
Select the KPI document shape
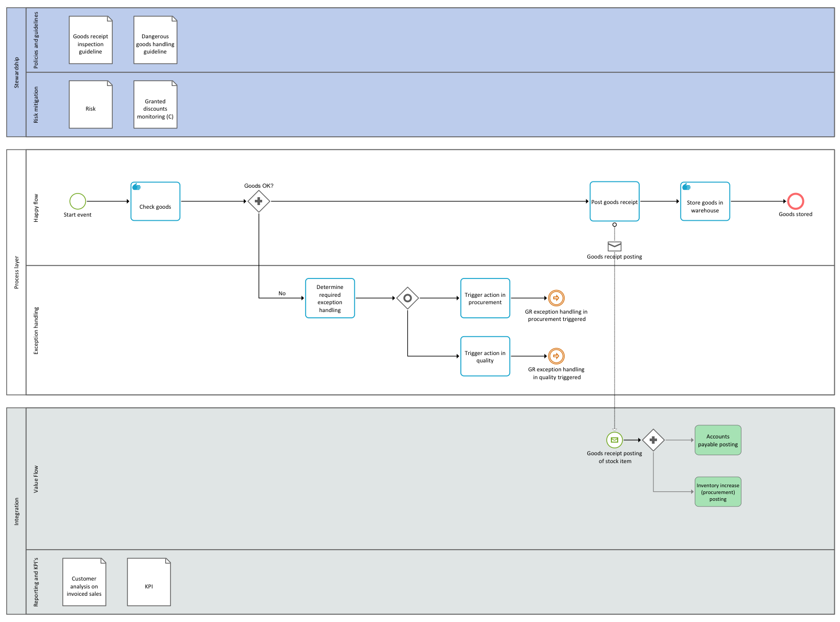149,582
